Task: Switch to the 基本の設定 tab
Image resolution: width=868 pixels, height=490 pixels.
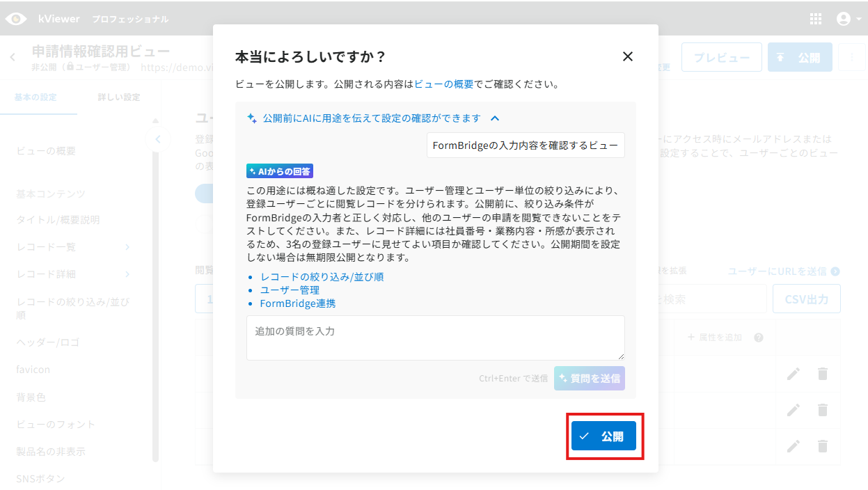Action: pyautogui.click(x=35, y=97)
